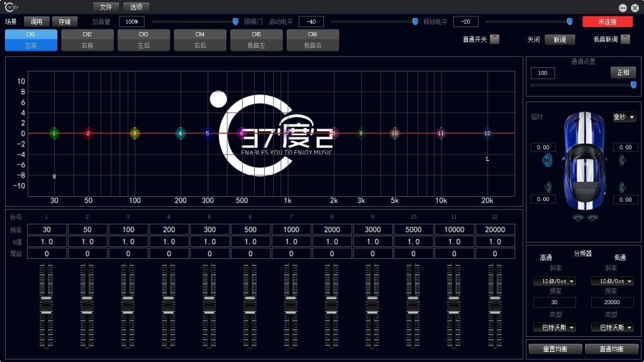Image resolution: width=644 pixels, height=362 pixels.
Task: Open the 低通 slope 12dB/Oct dropdown
Action: pyautogui.click(x=612, y=281)
